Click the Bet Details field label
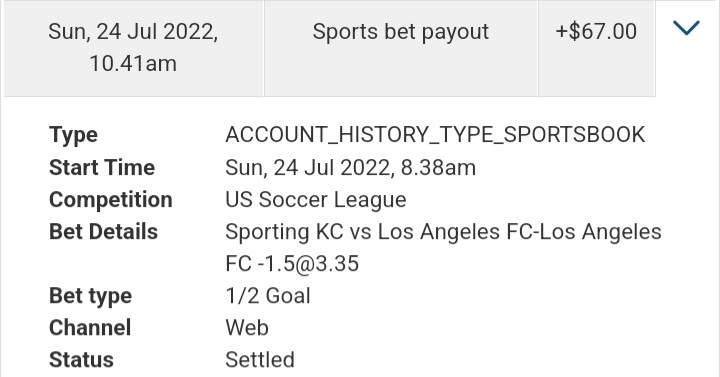This screenshot has width=720, height=377. pos(103,232)
